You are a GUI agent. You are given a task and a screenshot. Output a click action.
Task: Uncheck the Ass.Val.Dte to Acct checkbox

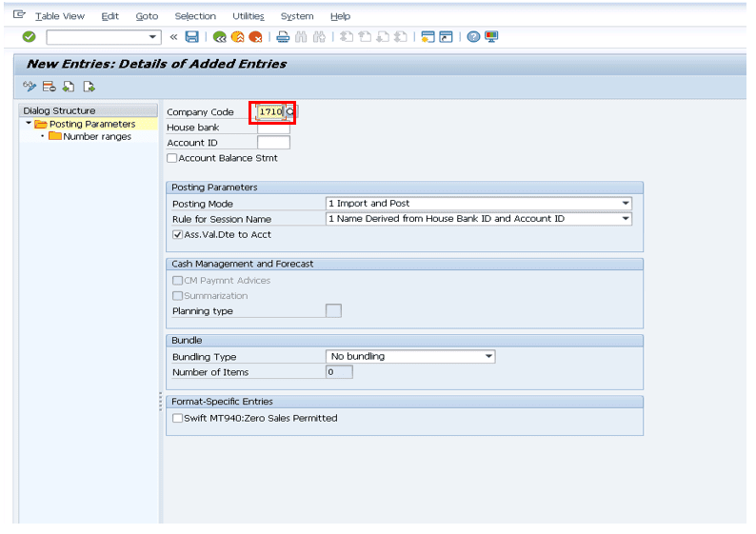(177, 234)
